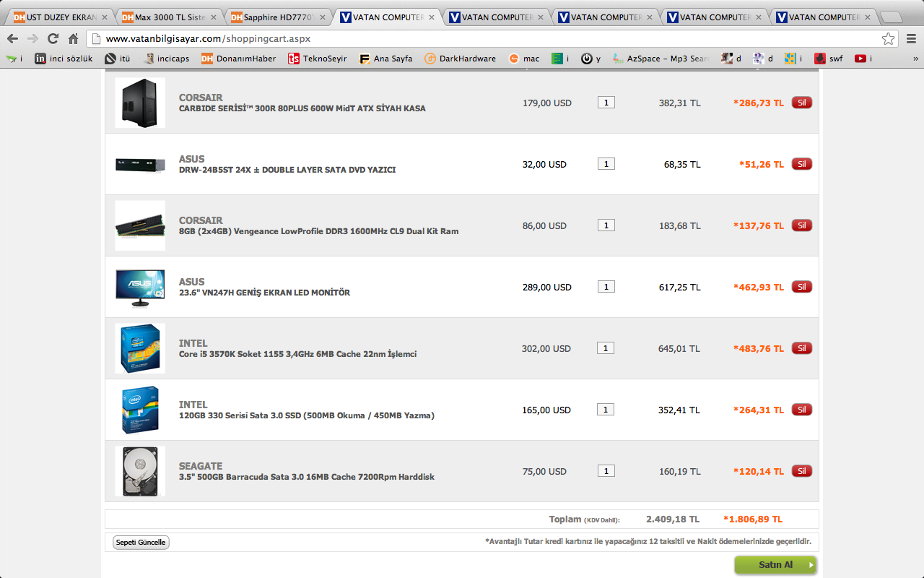Edit quantity for the Corsair Carbide case

[606, 103]
